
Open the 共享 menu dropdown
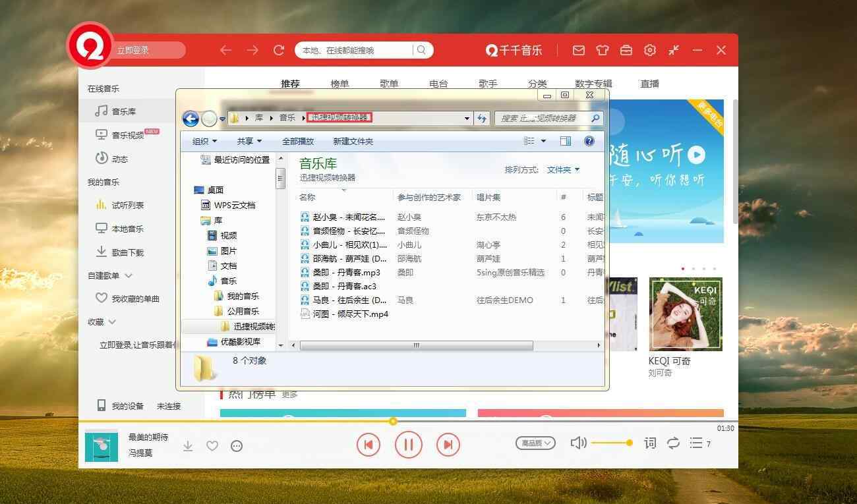[249, 141]
